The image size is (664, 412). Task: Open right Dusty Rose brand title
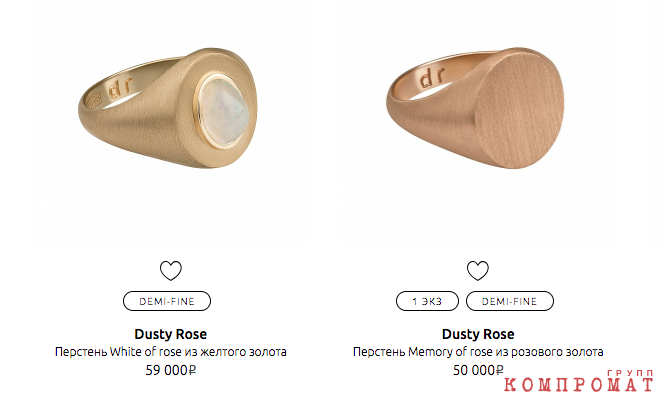[x=478, y=334]
